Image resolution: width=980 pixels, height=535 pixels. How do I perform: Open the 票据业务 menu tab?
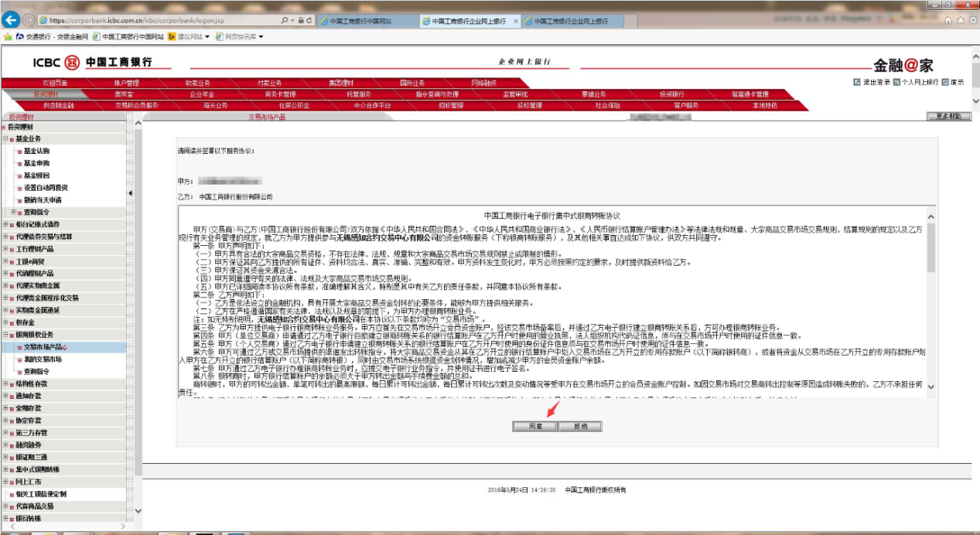(593, 94)
